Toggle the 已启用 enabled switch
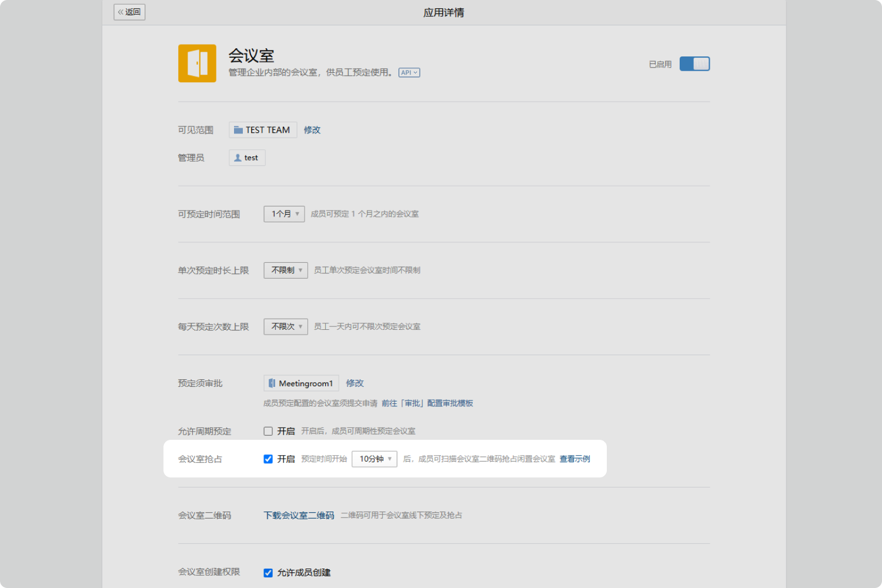This screenshot has height=588, width=882. (694, 64)
